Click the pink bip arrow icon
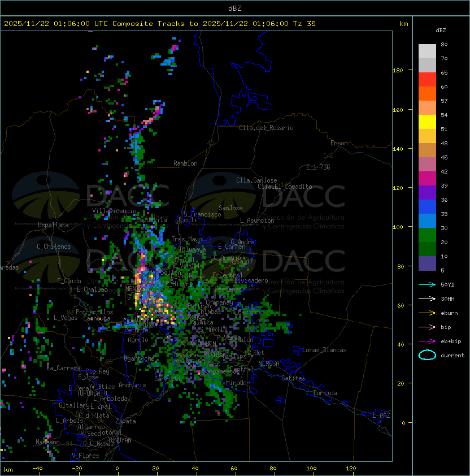 427,327
